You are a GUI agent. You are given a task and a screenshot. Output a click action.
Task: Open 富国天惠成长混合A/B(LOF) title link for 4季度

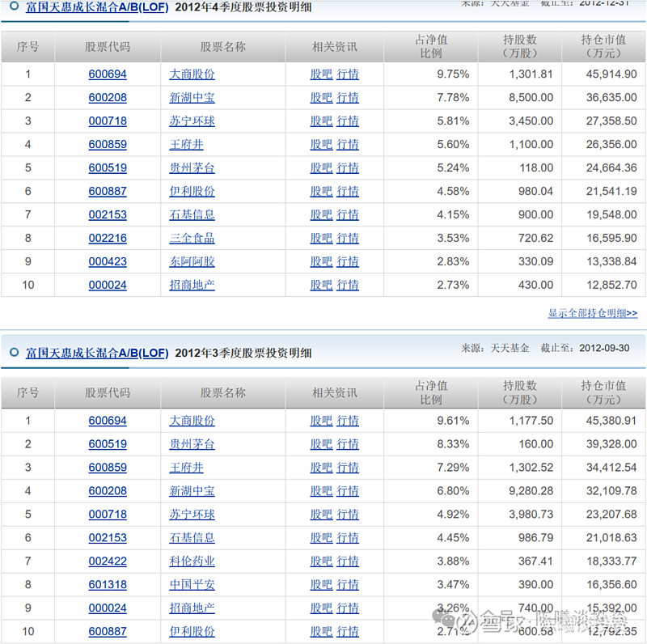pyautogui.click(x=97, y=7)
